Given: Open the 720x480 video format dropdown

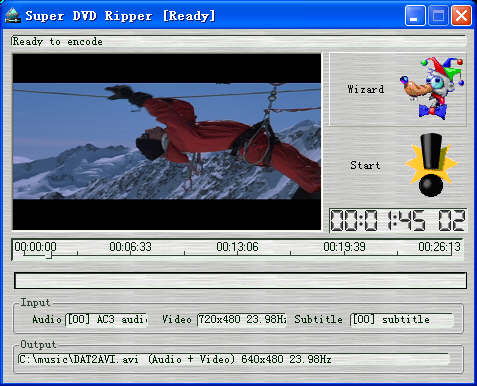Looking at the screenshot, I should click(x=242, y=319).
